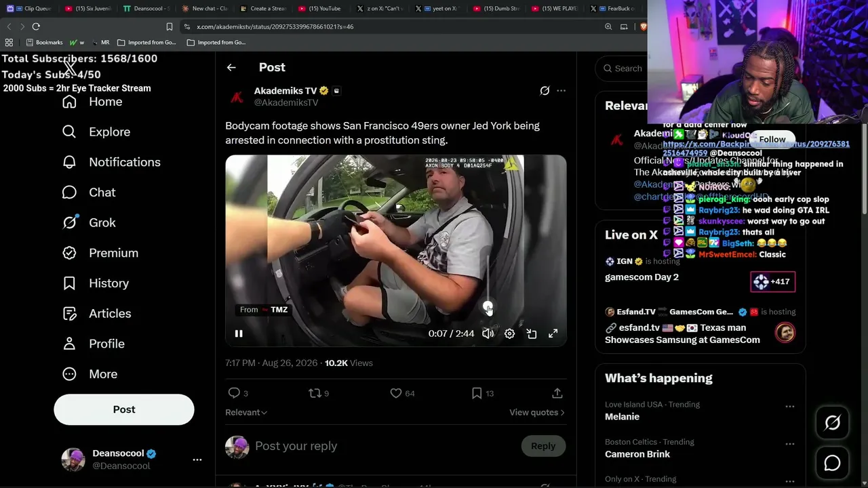
Task: Open post options three-dot menu
Action: (x=561, y=91)
